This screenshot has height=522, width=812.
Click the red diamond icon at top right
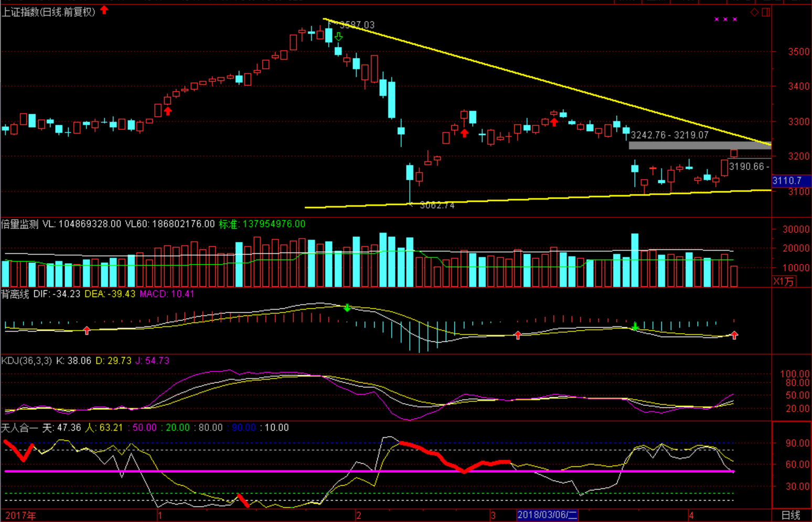point(754,12)
